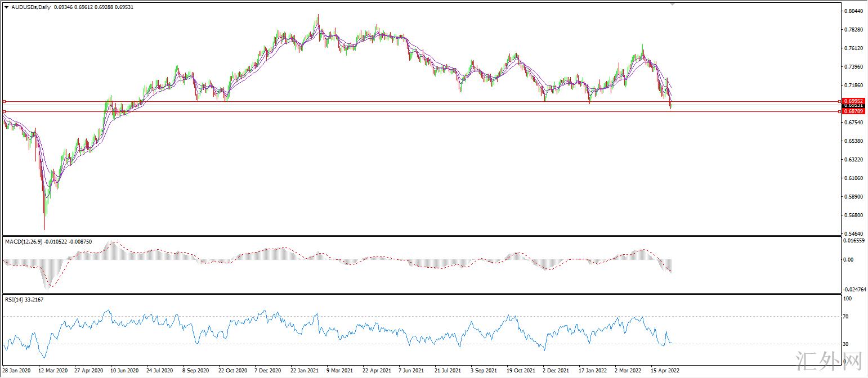
Task: Click the red 0.68789 price label
Action: [854, 111]
